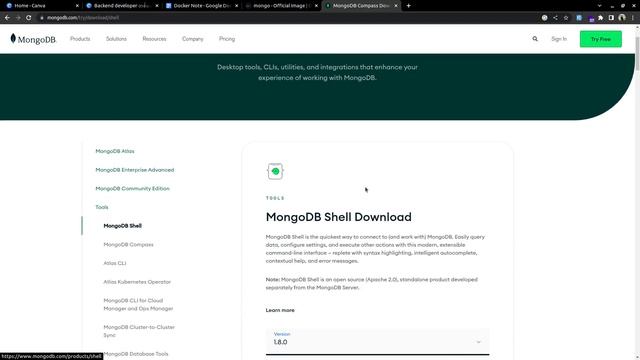Select MongoDB Database Tools sidebar item
Image resolution: width=640 pixels, height=360 pixels.
(136, 354)
